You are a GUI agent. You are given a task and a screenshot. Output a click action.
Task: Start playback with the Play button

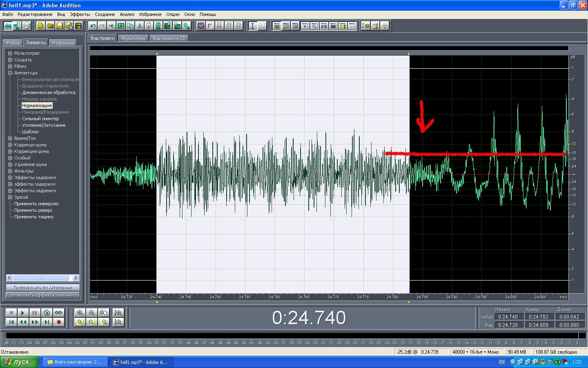(x=23, y=313)
